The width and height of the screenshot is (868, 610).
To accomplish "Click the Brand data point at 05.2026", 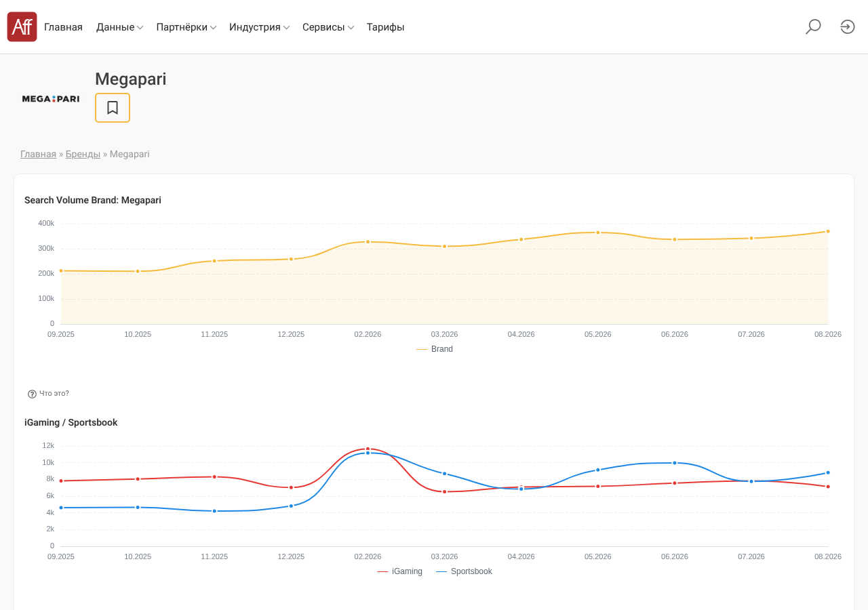I will tap(598, 232).
